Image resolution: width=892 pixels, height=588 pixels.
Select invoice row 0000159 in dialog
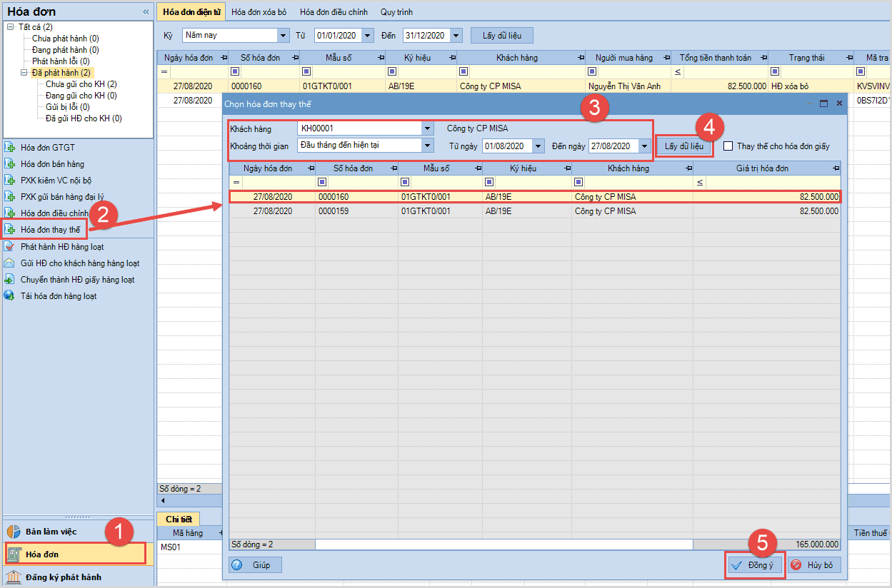click(534, 211)
